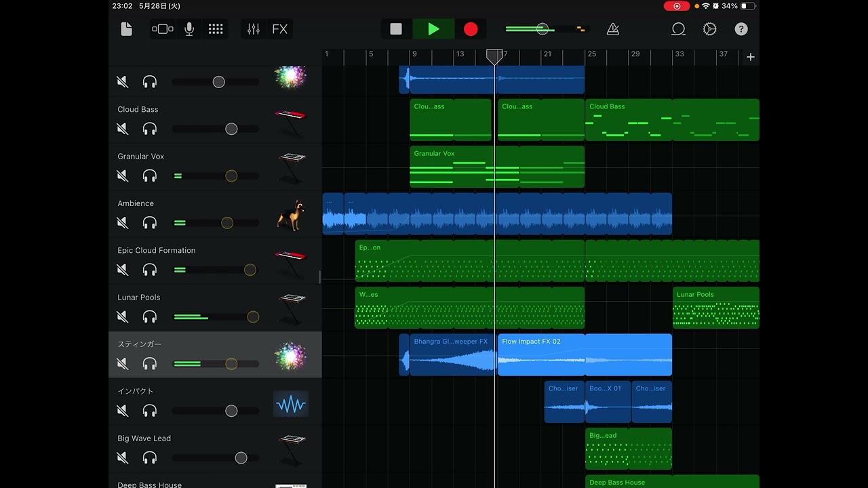Select the Big...ead green region

tap(629, 449)
